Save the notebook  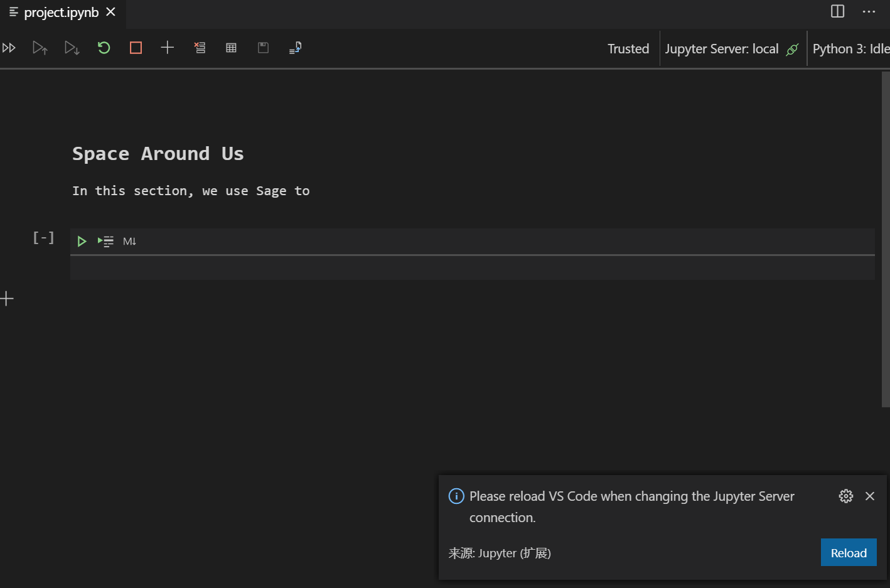pos(263,47)
